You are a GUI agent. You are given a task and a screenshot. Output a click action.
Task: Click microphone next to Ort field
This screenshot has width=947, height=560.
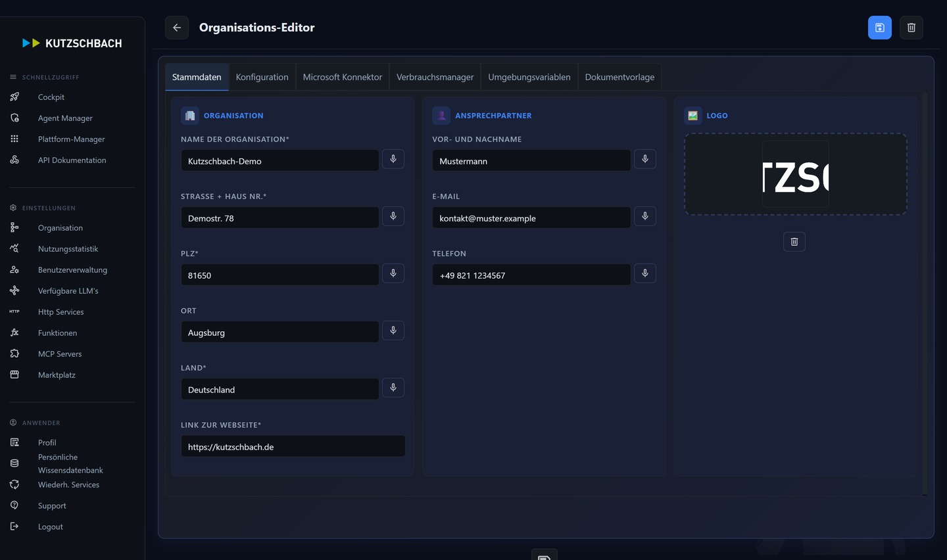click(x=393, y=331)
